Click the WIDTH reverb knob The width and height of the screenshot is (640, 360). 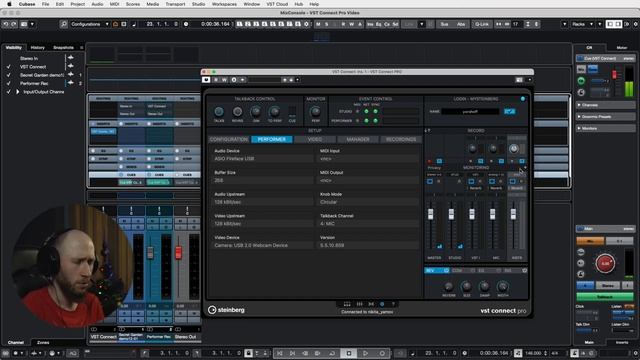tap(503, 287)
